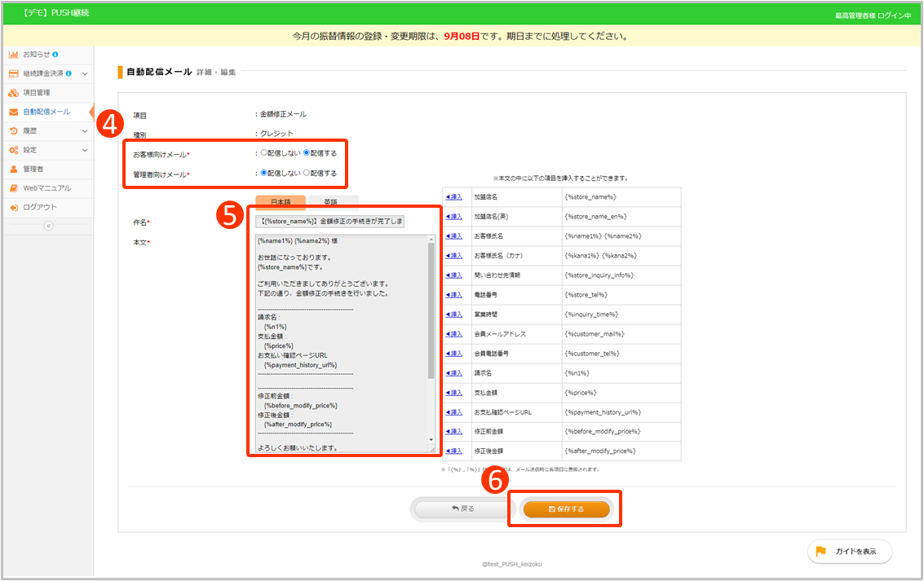Expand the 継続課金決済 submenu chevron

point(85,74)
